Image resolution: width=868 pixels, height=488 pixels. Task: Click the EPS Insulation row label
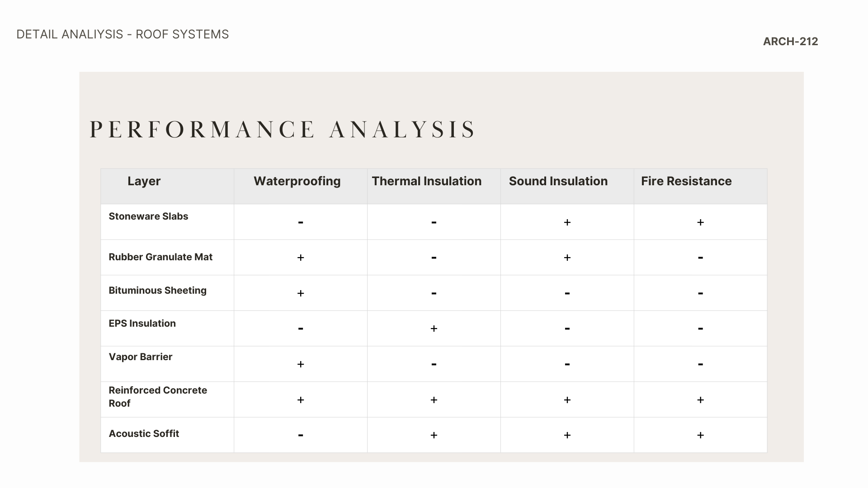click(142, 324)
